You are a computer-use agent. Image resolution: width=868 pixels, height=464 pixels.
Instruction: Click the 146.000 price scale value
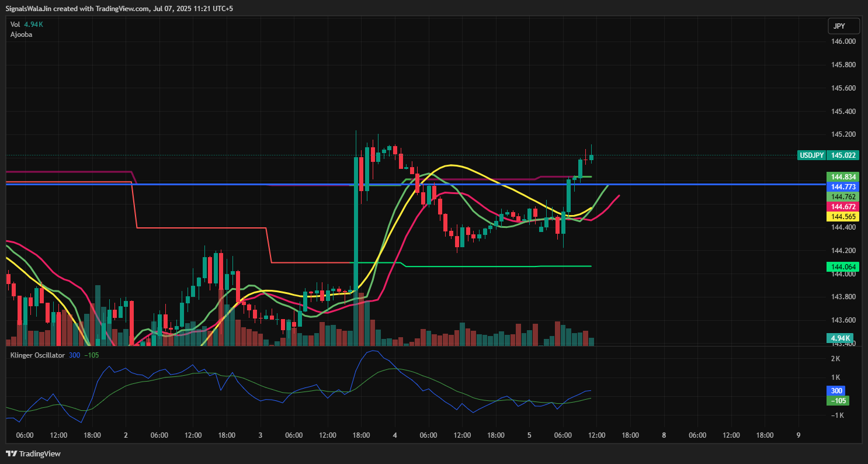click(x=843, y=41)
